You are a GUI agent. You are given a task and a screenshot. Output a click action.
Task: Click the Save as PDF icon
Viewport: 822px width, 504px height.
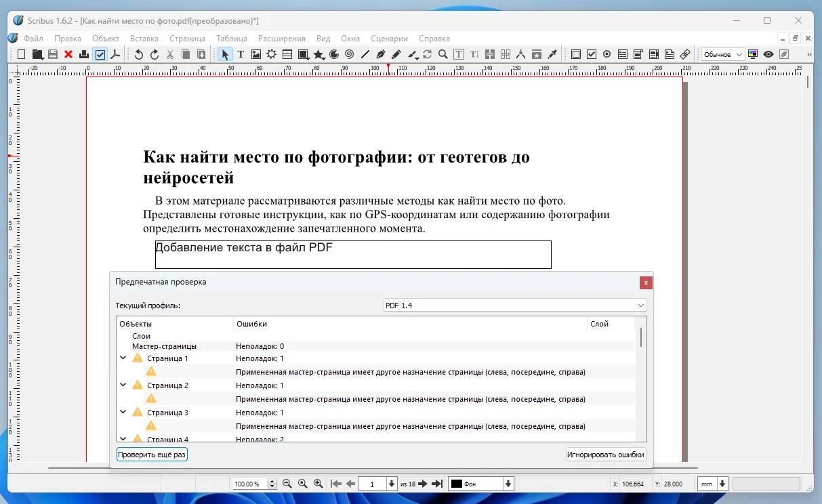click(x=116, y=54)
